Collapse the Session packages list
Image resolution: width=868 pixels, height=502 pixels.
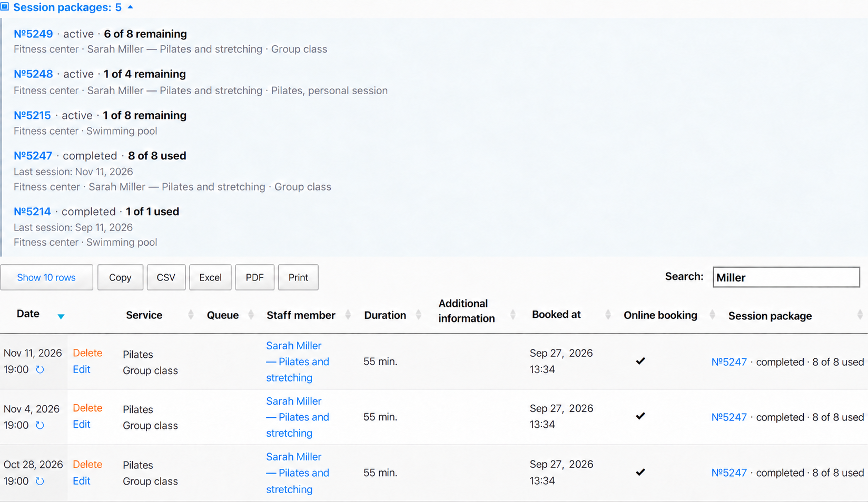point(130,7)
